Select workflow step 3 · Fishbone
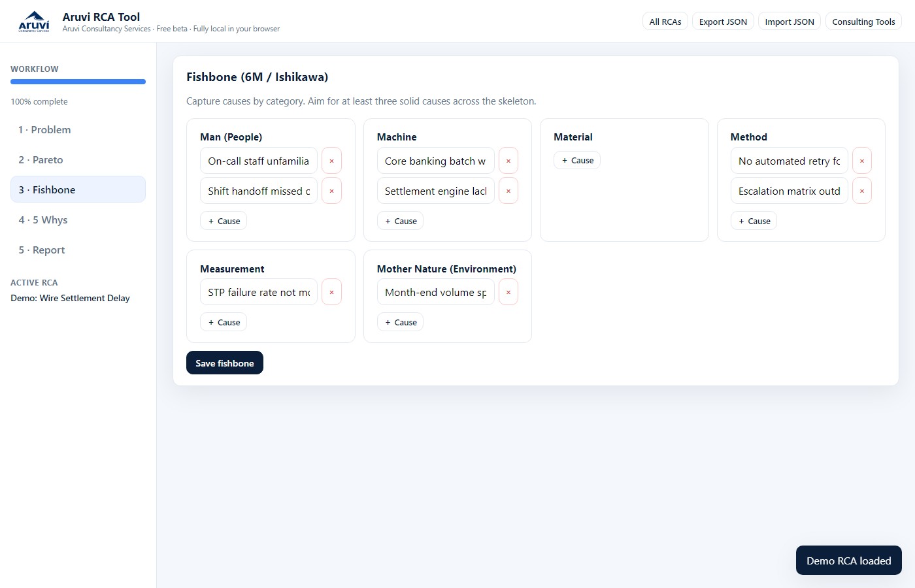 tap(78, 189)
